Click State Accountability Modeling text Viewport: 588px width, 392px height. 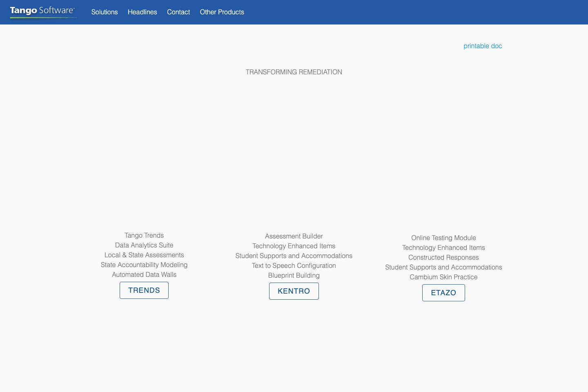pyautogui.click(x=144, y=265)
